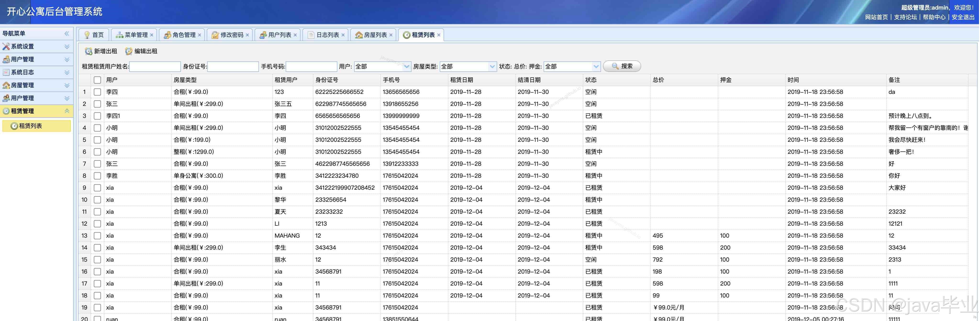Click the magnifier icon on 搜索 button
This screenshot has width=980, height=321.
(x=615, y=66)
